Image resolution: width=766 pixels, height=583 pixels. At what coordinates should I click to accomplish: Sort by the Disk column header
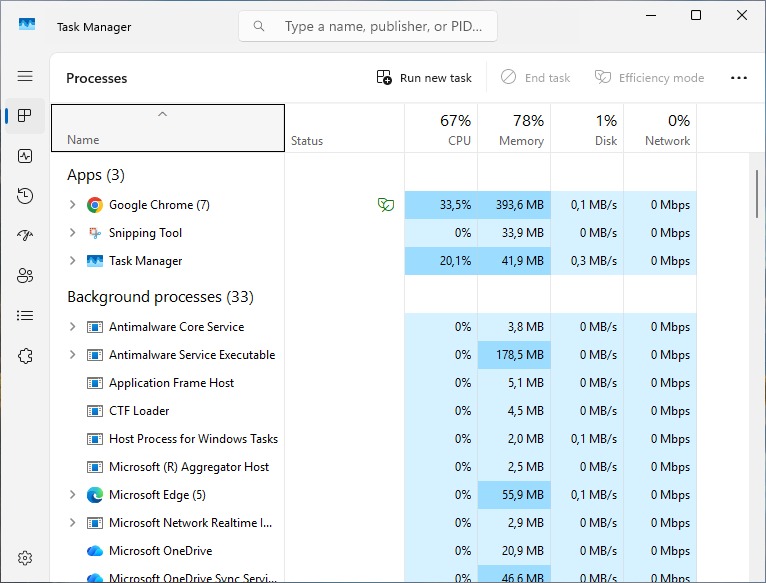click(x=587, y=128)
